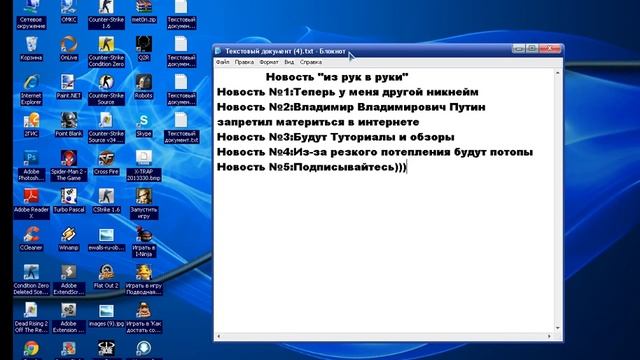Select the Adobe Photoshop desktop shortcut
This screenshot has width=640, height=360.
[31, 166]
